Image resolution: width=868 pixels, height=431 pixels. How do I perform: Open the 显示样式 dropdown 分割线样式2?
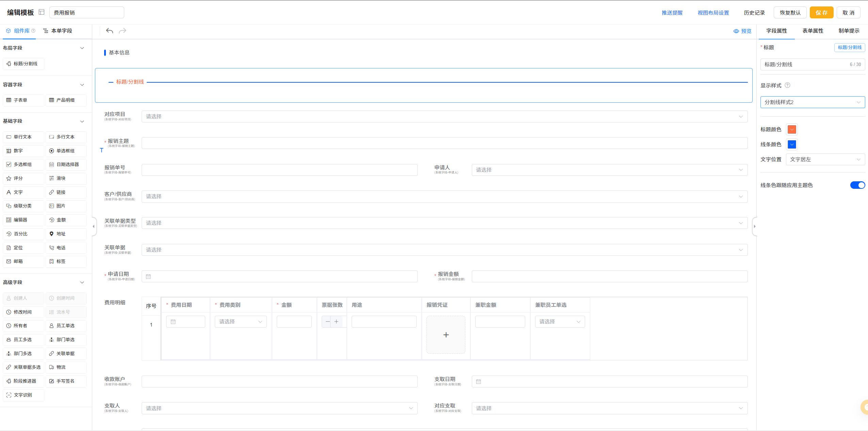[x=812, y=102]
